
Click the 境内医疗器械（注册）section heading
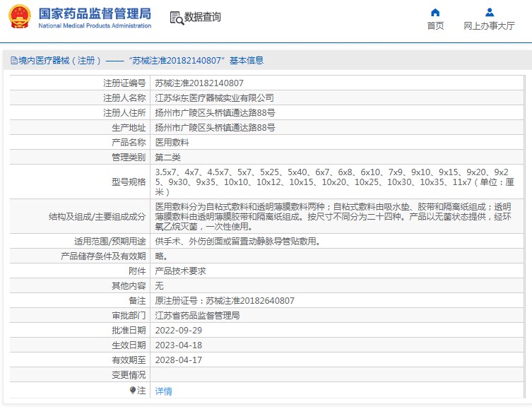coord(55,61)
